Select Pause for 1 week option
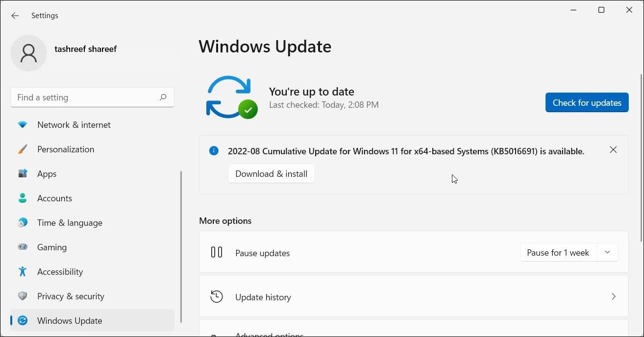The width and height of the screenshot is (644, 337). tap(557, 252)
